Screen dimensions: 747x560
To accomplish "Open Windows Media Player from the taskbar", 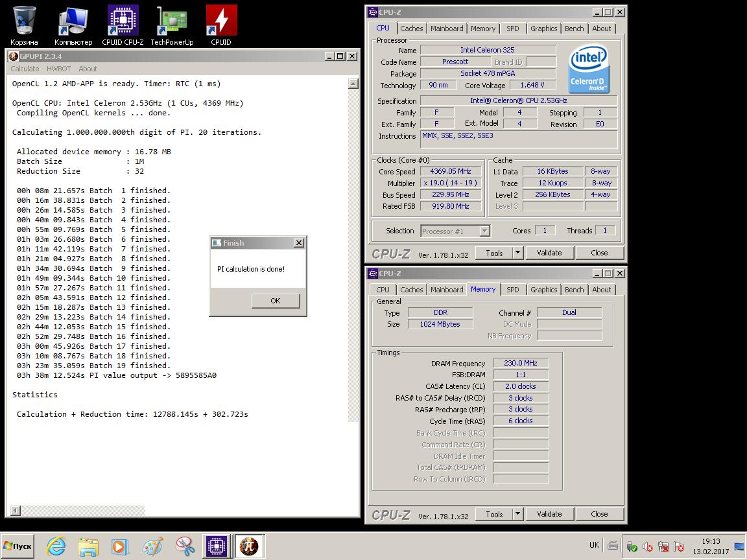I will (120, 546).
